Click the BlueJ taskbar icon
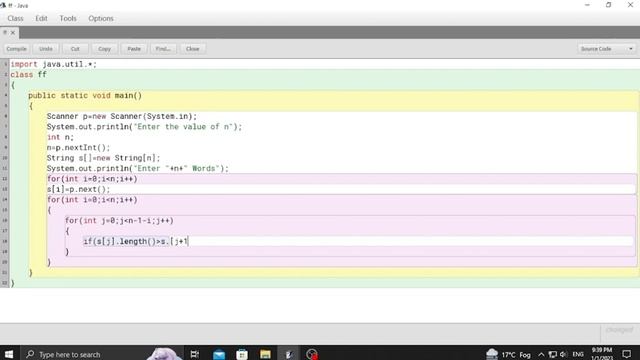The image size is (640, 360). tap(289, 354)
